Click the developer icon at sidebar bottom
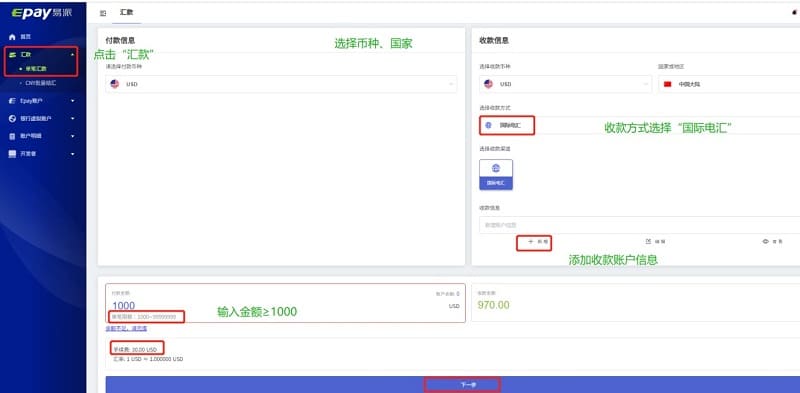The image size is (800, 393). point(13,154)
